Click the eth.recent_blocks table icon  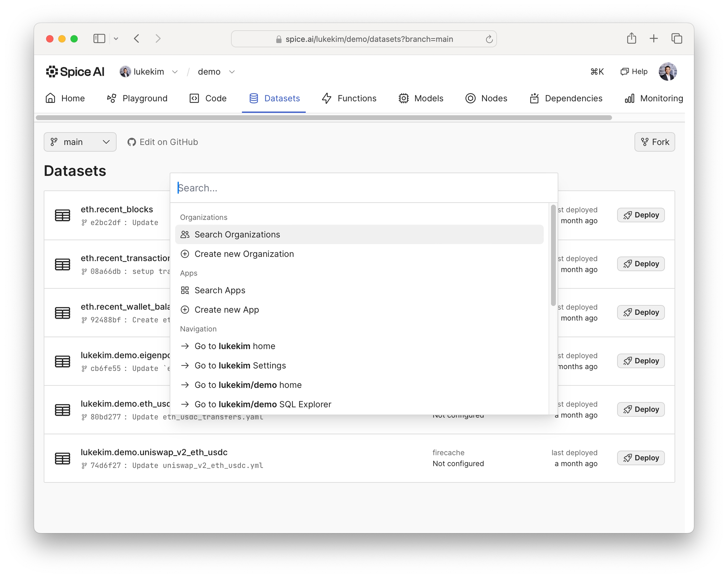coord(63,215)
